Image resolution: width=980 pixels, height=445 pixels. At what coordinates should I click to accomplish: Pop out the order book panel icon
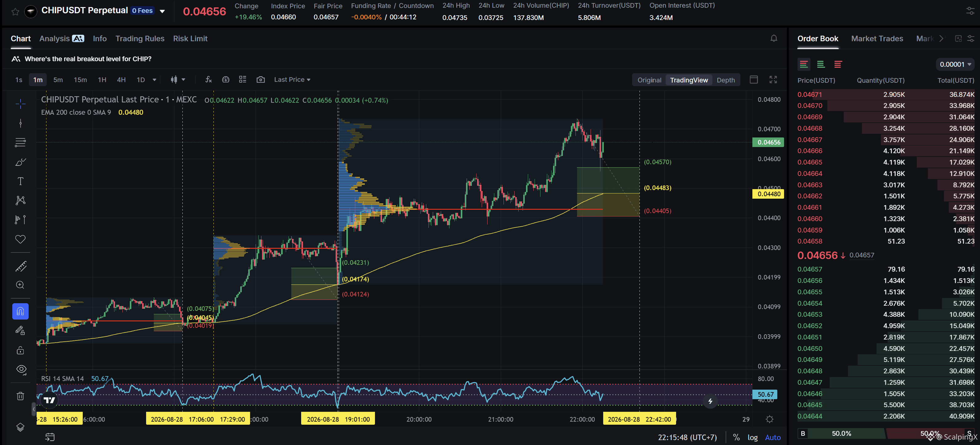point(958,38)
